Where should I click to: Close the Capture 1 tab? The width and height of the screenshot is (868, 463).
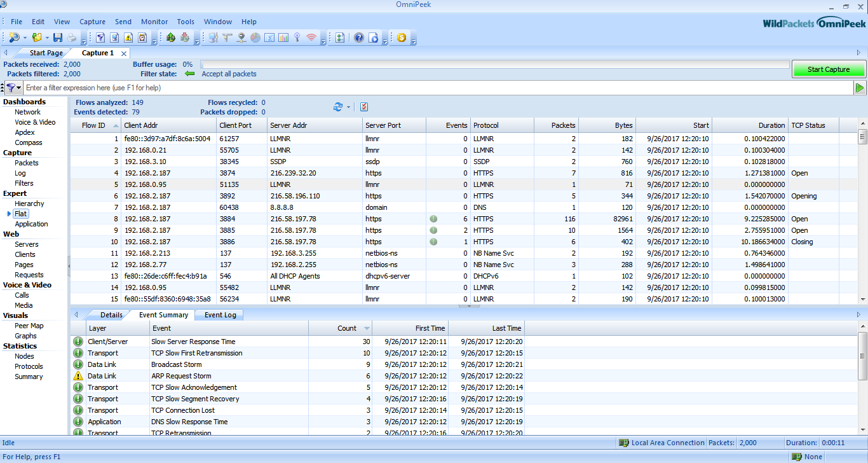click(124, 53)
